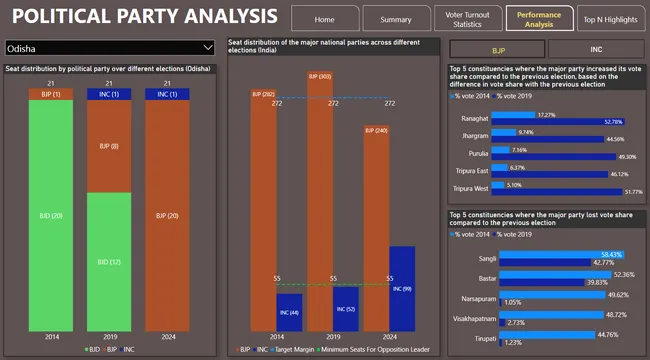
Task: Click the 'Ranaghat' constituency label
Action: pyautogui.click(x=475, y=119)
